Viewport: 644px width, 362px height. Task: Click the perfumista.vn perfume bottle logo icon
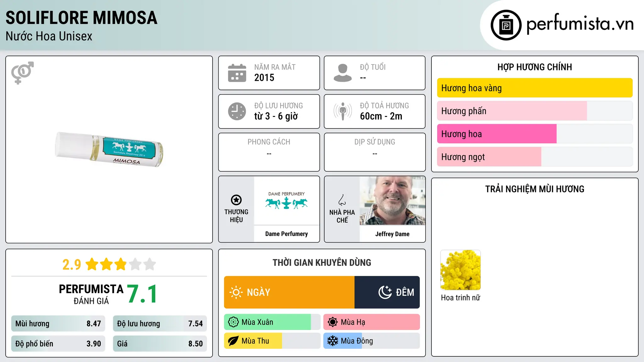coord(506,25)
